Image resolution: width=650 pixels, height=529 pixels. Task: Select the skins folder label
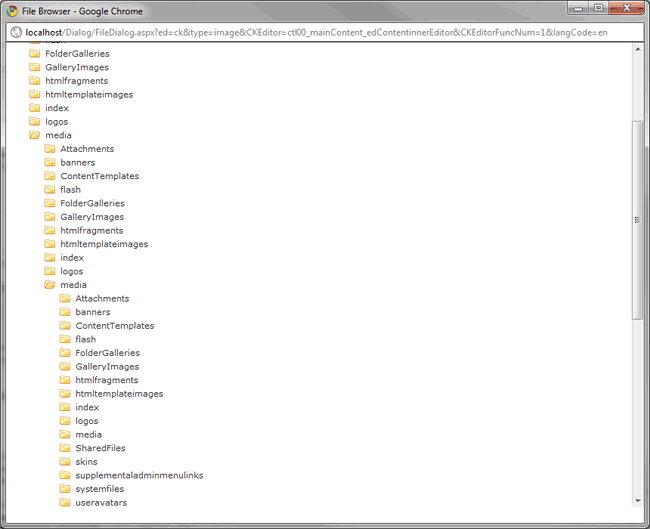tap(87, 462)
